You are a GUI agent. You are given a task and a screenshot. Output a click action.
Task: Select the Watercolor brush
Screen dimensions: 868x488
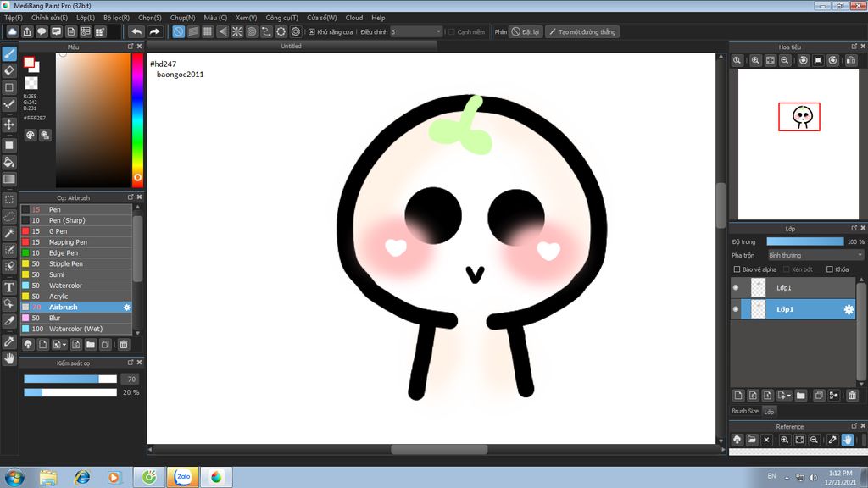pyautogui.click(x=76, y=286)
